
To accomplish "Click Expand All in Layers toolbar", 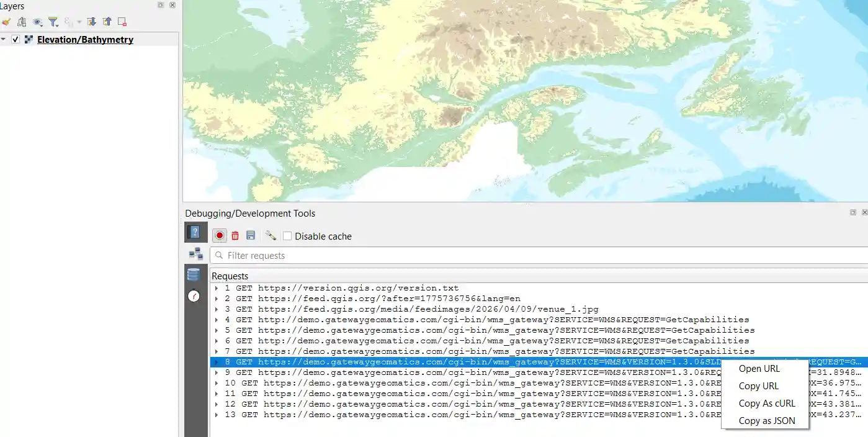I will 91,22.
